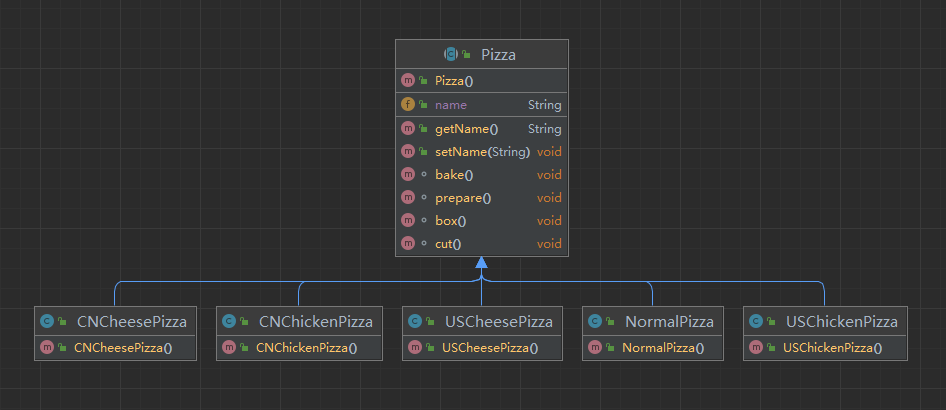Click the CNChickenPizza class icon

point(228,322)
